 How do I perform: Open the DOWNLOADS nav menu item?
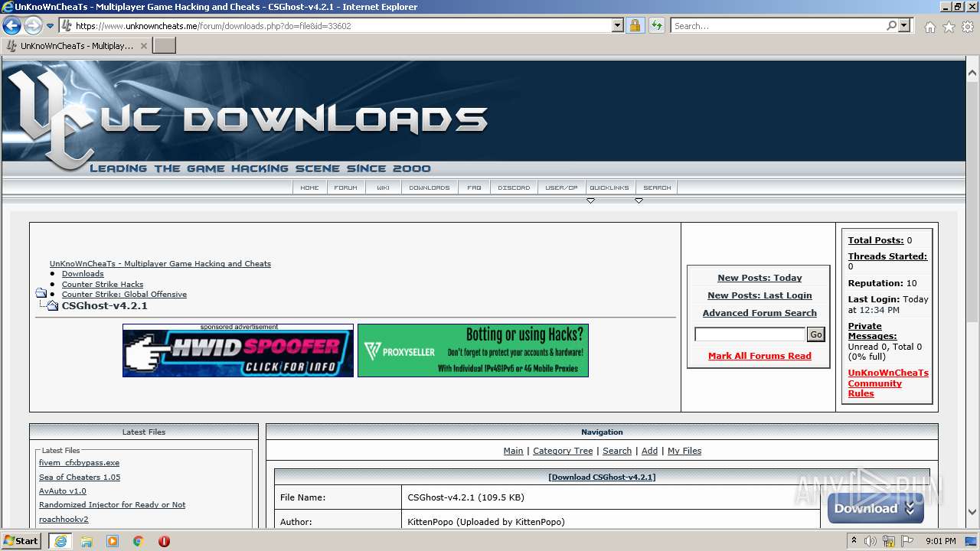430,187
